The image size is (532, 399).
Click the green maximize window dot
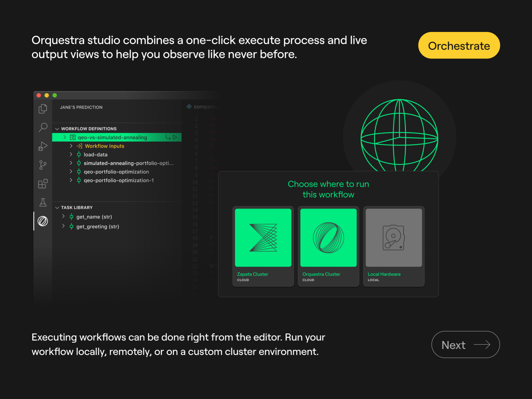pyautogui.click(x=55, y=95)
